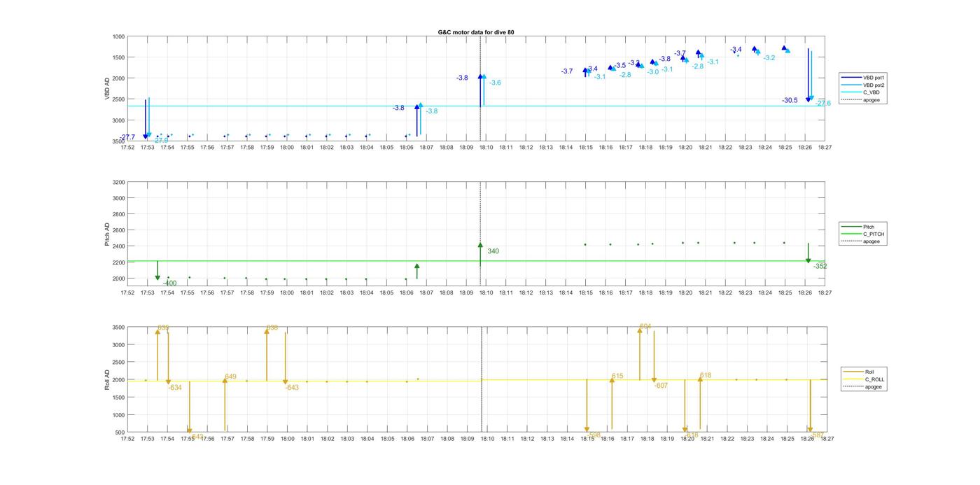Click the "18:15" time tick under Roll plot
The width and height of the screenshot is (980, 485).
point(587,439)
